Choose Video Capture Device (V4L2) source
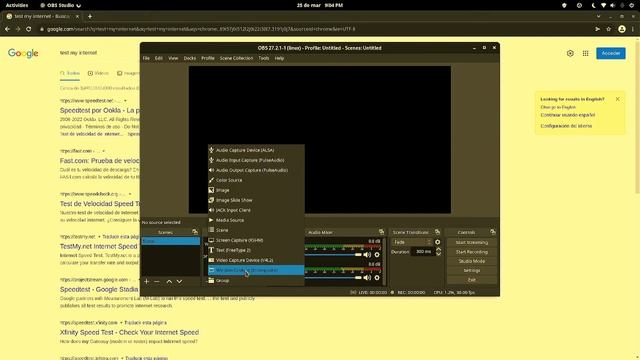640x360 pixels. coord(256,260)
